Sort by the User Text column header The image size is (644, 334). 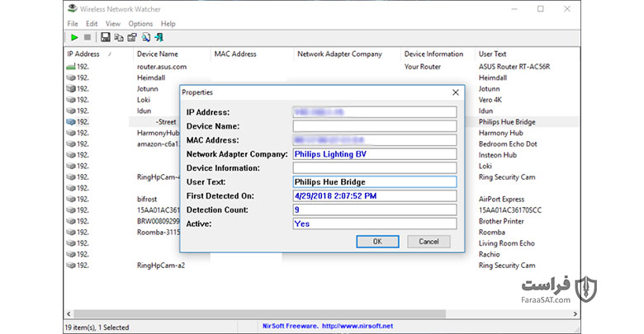pyautogui.click(x=528, y=54)
